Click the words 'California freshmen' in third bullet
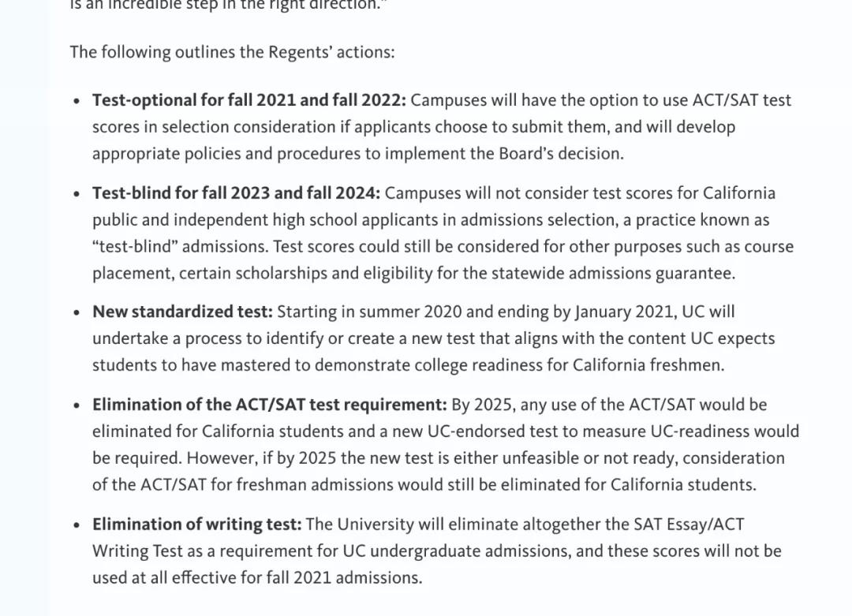The image size is (852, 616). click(x=648, y=365)
